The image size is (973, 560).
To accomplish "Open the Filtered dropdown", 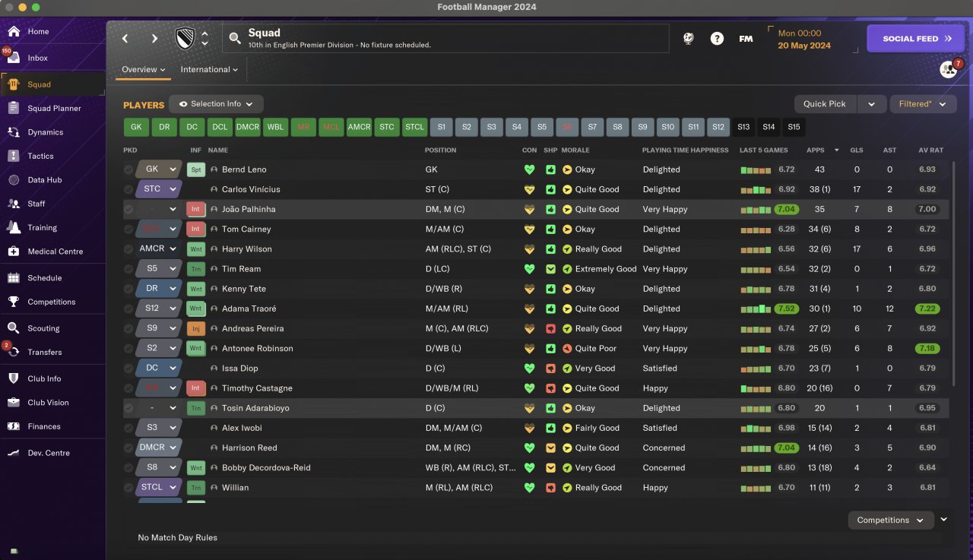I will coord(923,104).
